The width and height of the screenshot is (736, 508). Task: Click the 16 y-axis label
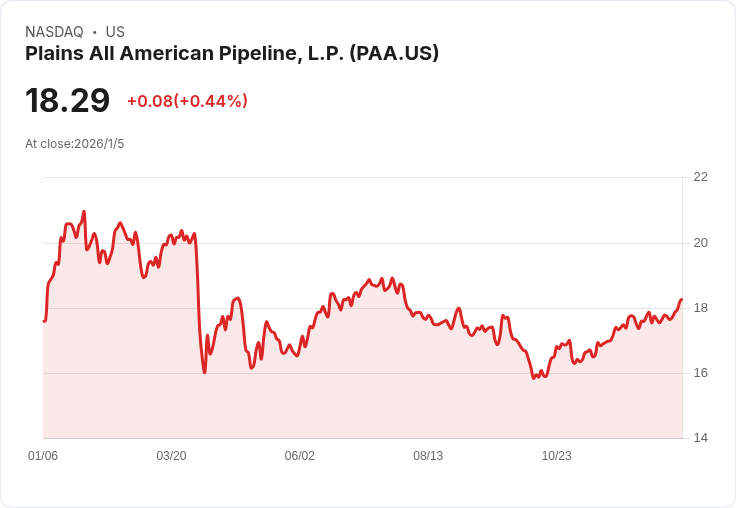pos(700,373)
